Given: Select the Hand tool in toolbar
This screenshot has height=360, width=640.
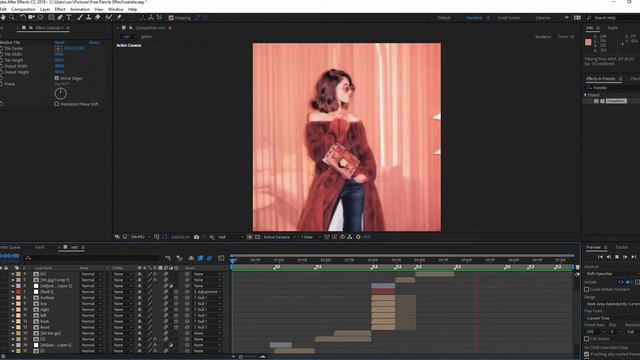Looking at the screenshot, I should (3, 18).
